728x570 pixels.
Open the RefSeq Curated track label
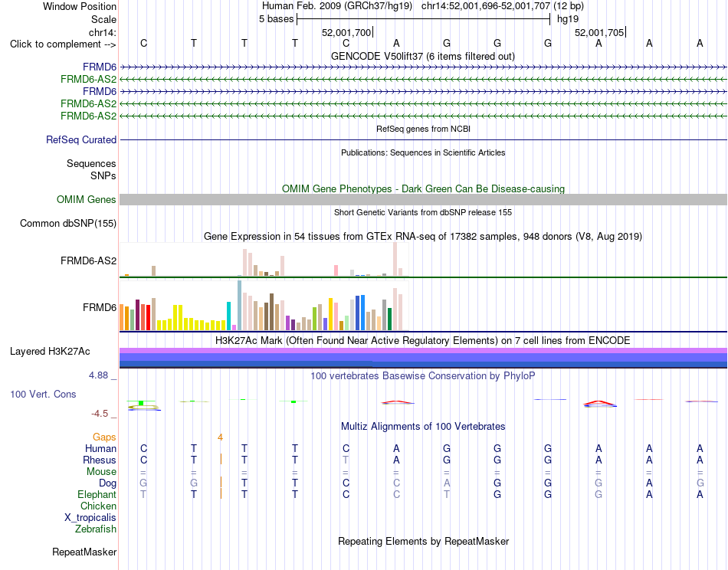tap(81, 139)
